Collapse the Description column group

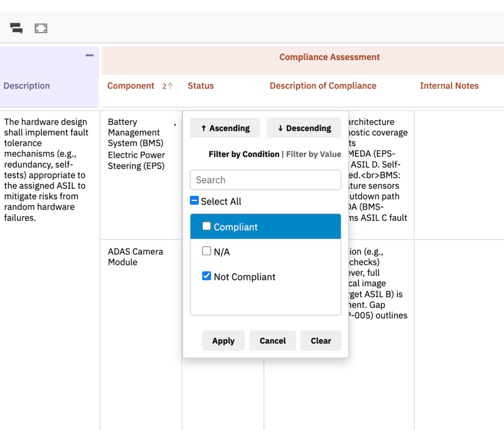coord(90,55)
